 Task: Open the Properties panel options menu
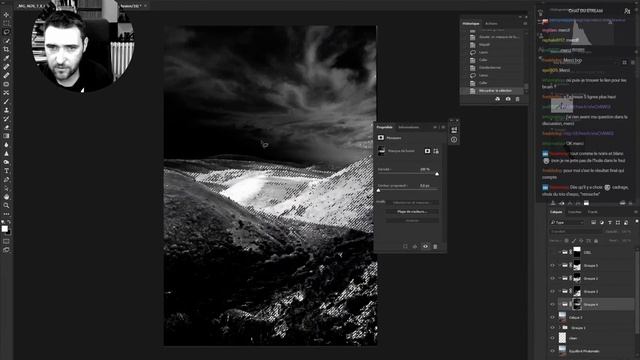443,127
